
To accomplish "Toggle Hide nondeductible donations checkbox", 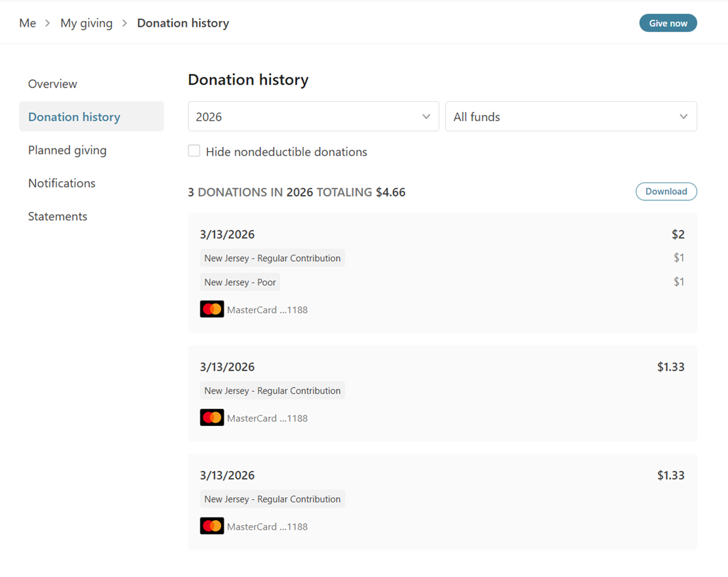I will coord(194,151).
